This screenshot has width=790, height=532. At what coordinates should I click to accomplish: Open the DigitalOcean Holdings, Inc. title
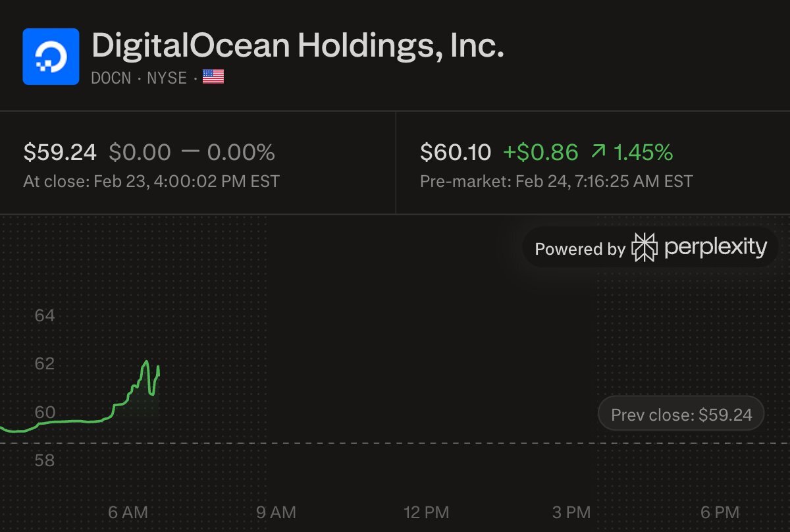click(x=298, y=46)
